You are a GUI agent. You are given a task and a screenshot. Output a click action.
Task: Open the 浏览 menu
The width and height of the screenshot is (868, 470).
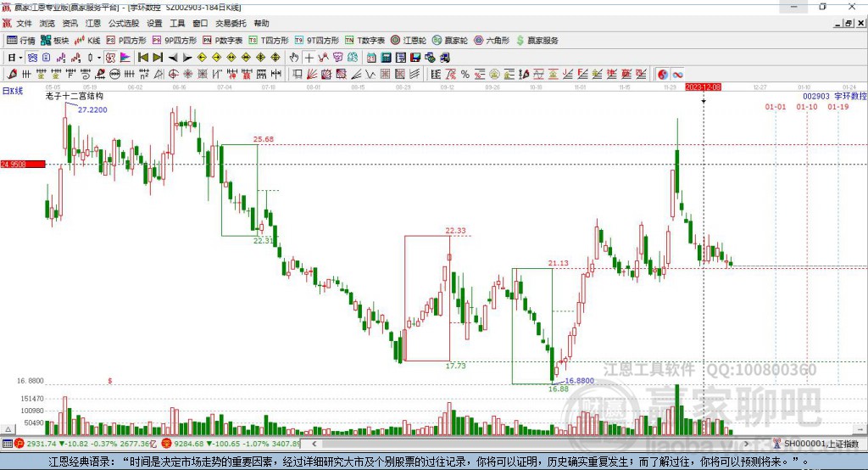[x=47, y=23]
